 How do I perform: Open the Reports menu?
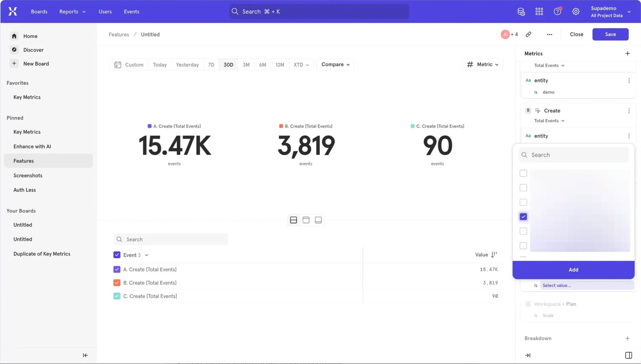point(72,11)
